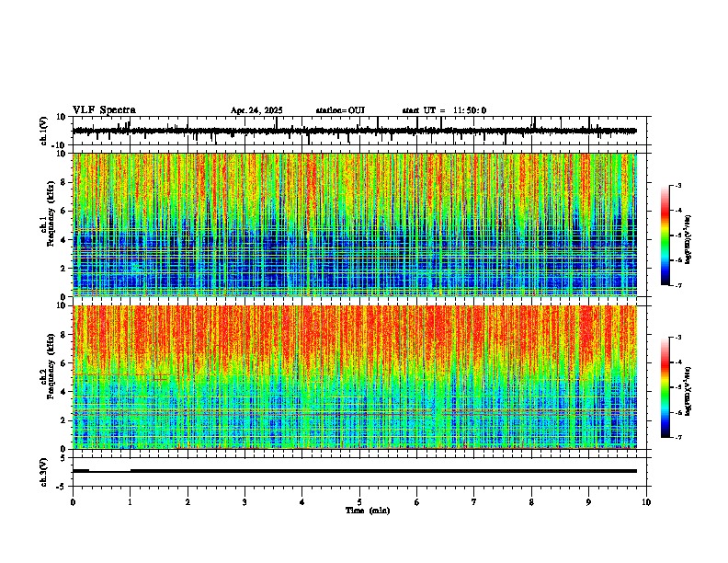The height and width of the screenshot is (563, 728).
Task: Click tick label "7" on the Time axis
Action: 474,502
